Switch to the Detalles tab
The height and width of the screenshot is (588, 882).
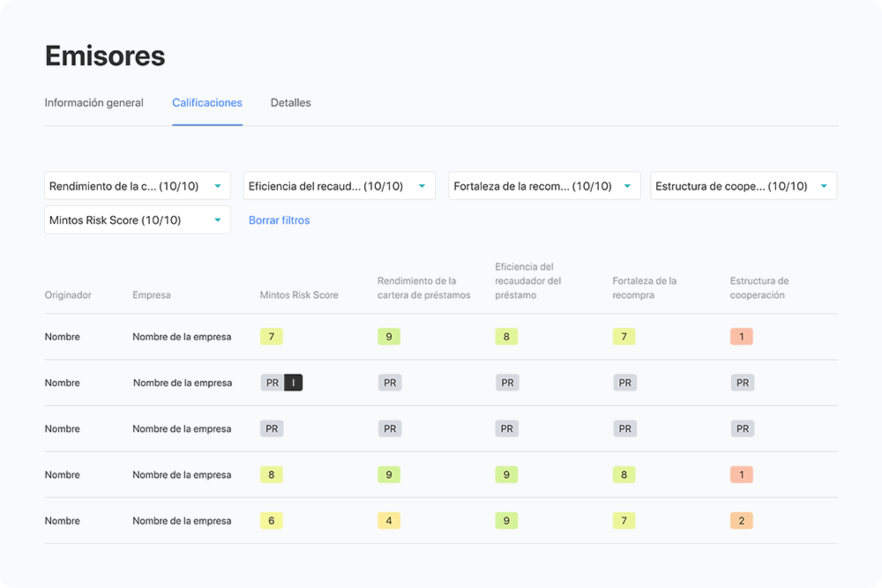click(291, 103)
